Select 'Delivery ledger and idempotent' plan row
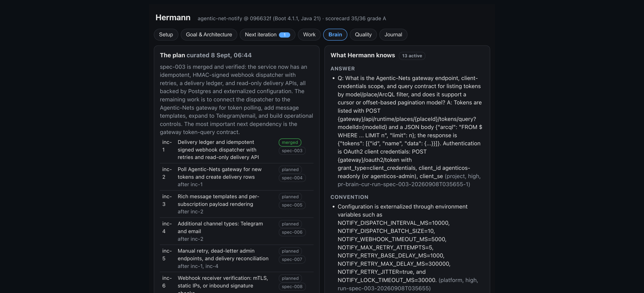 pyautogui.click(x=237, y=150)
